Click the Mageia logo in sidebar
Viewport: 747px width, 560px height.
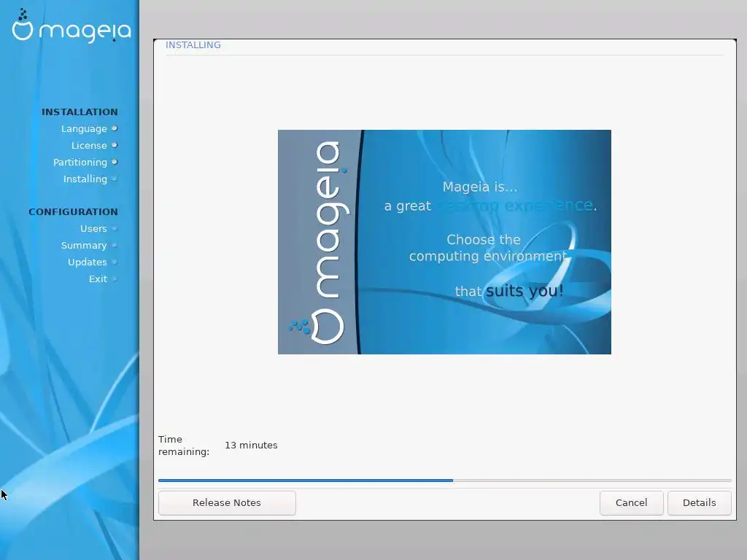[x=71, y=26]
